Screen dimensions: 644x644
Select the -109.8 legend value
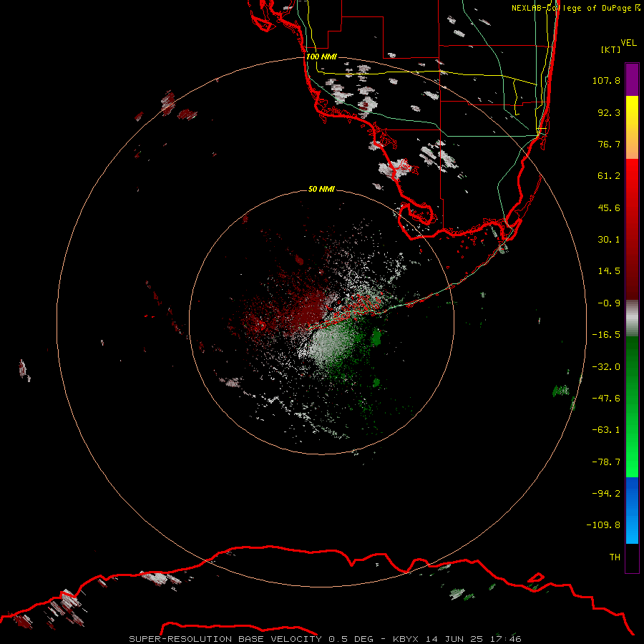coord(603,525)
